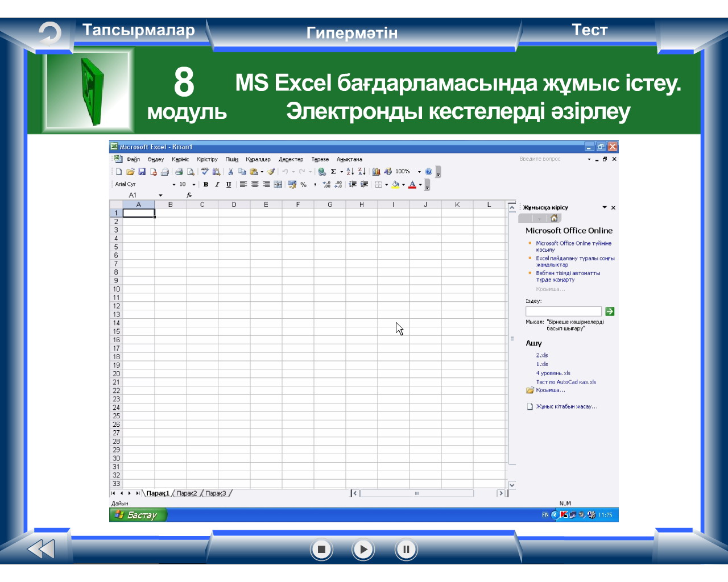Center text in the cell

click(x=255, y=184)
